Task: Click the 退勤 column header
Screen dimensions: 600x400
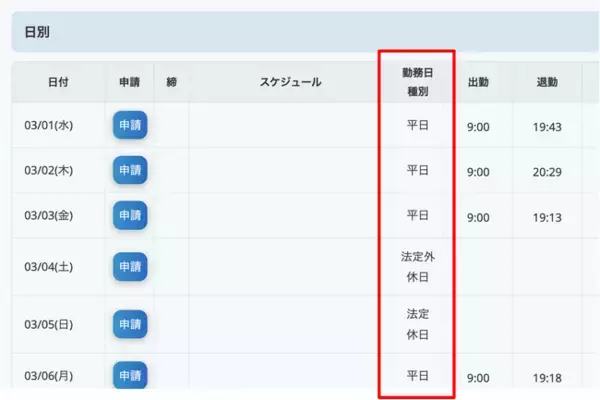Action: pyautogui.click(x=547, y=82)
